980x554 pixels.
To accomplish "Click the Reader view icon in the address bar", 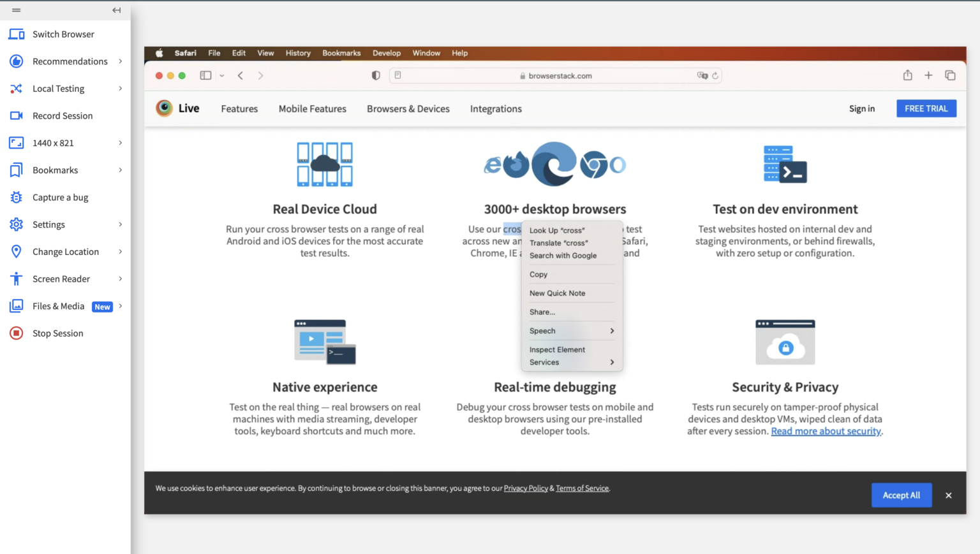I will (397, 75).
